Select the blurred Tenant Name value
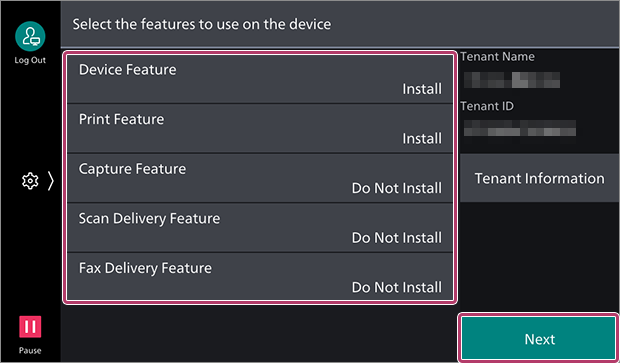 point(512,80)
